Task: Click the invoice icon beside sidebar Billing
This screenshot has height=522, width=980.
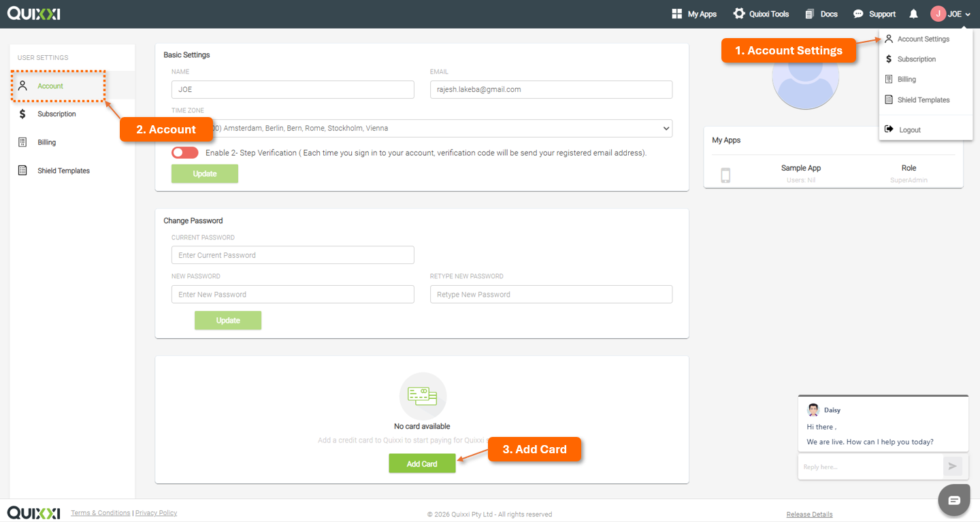Action: click(x=22, y=142)
